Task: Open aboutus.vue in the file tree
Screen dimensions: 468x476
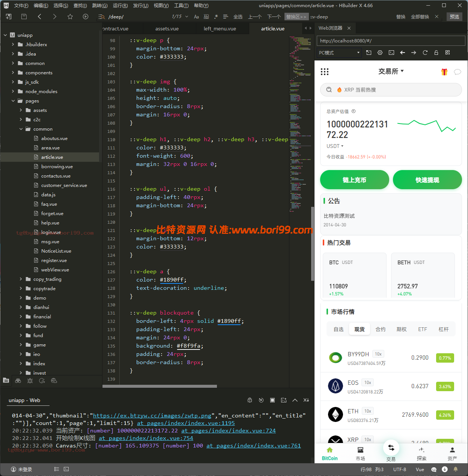Action: 54,138
